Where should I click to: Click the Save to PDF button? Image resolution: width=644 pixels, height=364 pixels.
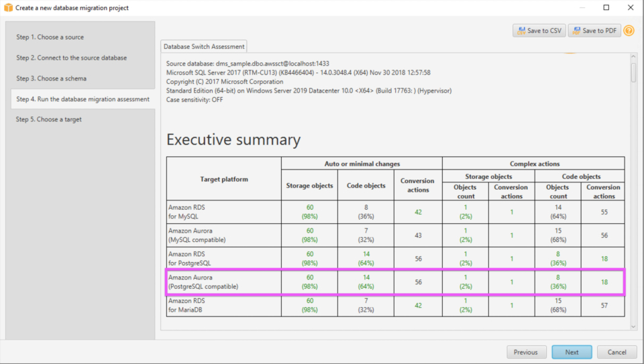594,31
